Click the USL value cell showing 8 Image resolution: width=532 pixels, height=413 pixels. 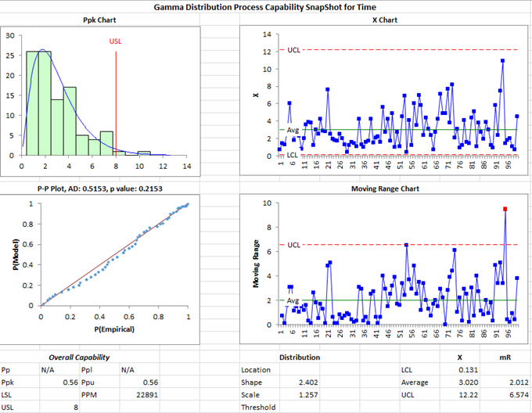click(59, 408)
